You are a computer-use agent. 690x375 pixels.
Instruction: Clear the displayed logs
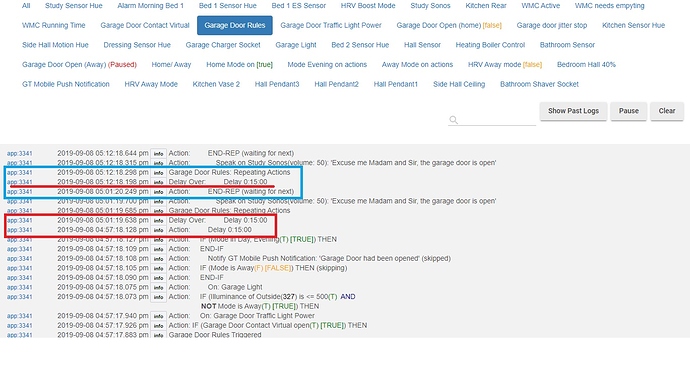(x=667, y=111)
